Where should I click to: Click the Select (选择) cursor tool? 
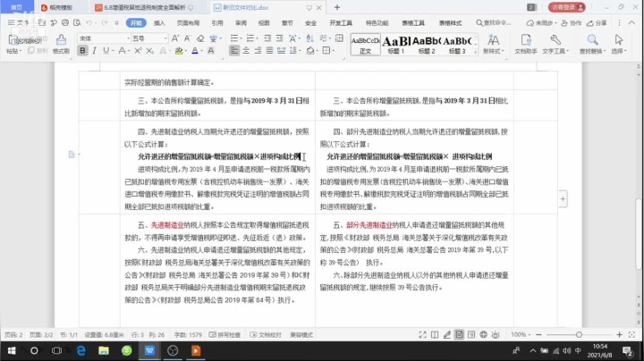[x=619, y=44]
